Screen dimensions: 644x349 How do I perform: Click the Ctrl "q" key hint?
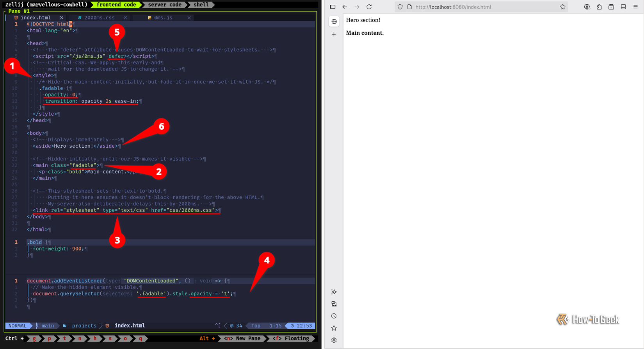pos(141,338)
